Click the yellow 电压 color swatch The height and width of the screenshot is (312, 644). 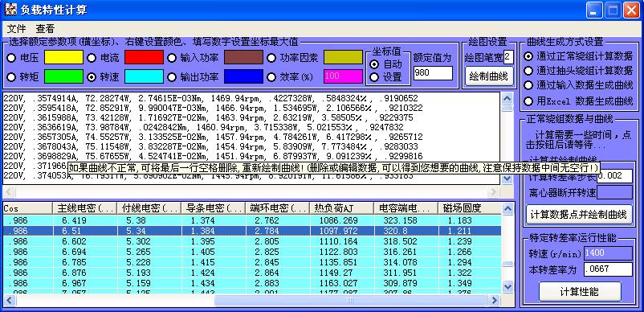(x=63, y=57)
